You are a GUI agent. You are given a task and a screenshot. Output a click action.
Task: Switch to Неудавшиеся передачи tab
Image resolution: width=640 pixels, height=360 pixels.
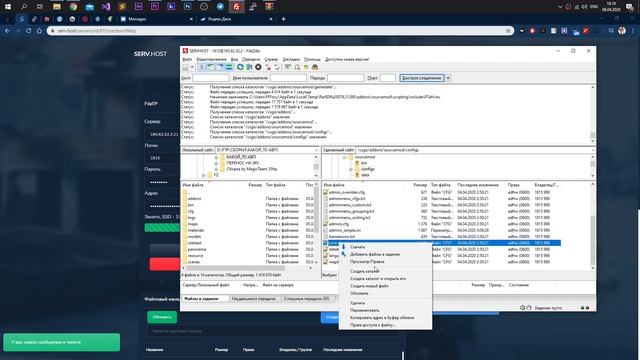point(253,299)
